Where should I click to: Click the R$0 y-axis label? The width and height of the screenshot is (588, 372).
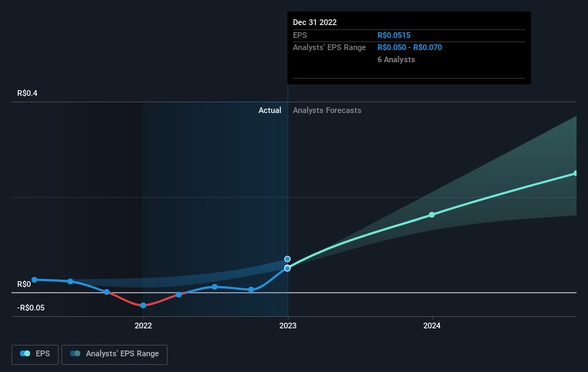[24, 284]
